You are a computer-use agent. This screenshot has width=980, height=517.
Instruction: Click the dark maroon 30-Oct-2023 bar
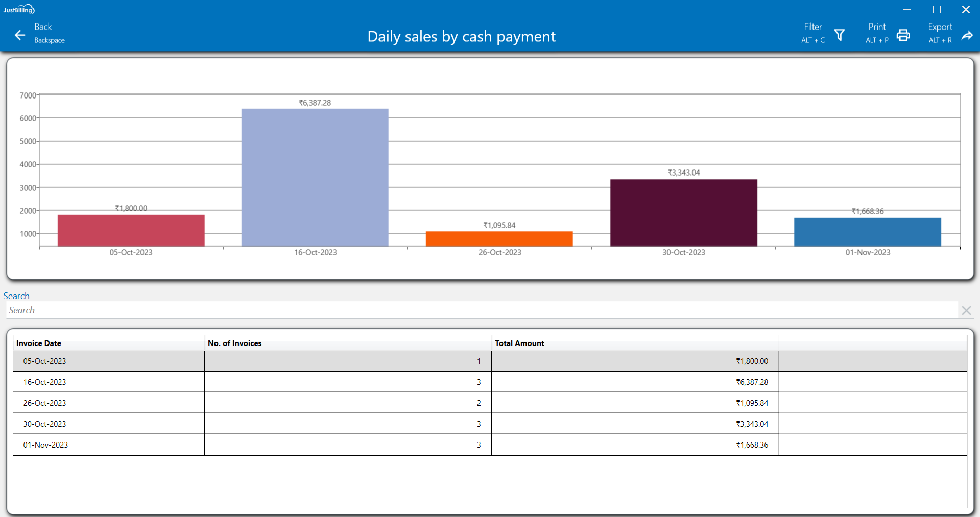[x=683, y=213]
